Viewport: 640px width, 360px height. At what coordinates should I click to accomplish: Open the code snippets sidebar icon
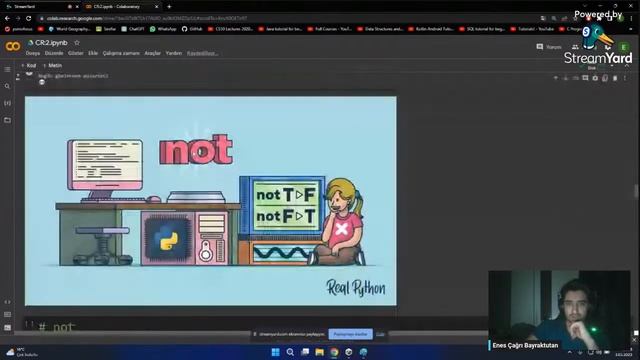(7, 302)
